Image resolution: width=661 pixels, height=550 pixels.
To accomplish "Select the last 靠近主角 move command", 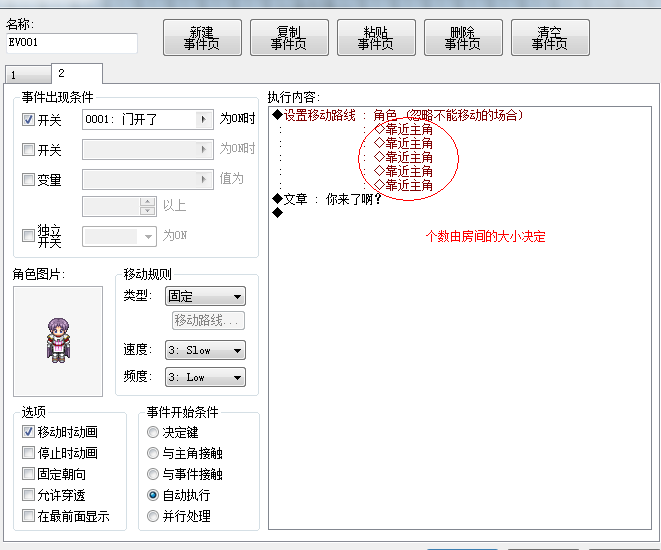I will click(403, 185).
